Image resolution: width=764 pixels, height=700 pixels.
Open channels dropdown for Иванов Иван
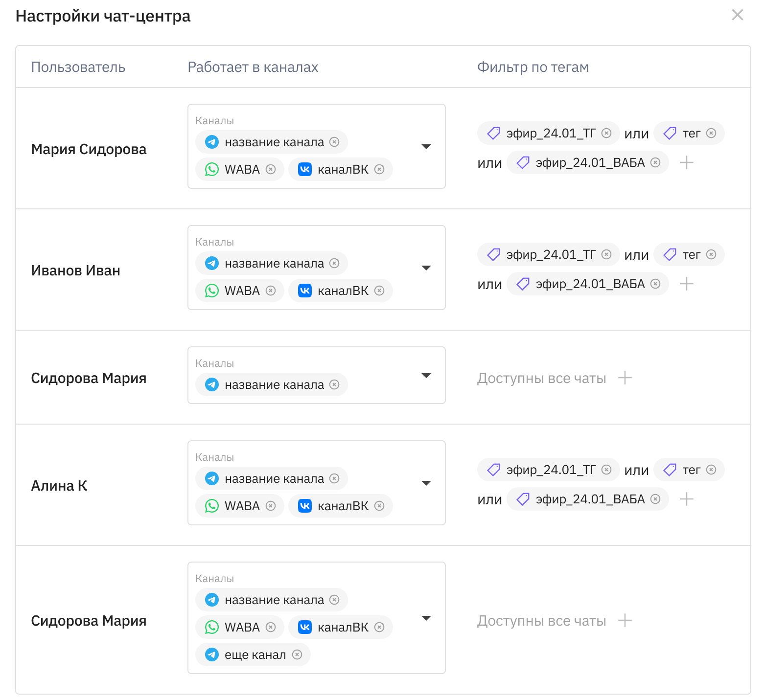click(x=426, y=268)
